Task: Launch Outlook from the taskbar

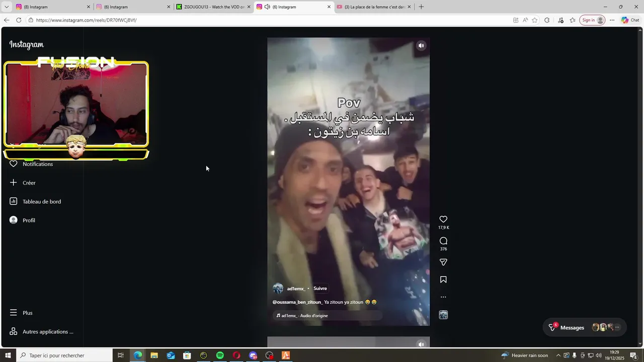Action: coord(171,355)
